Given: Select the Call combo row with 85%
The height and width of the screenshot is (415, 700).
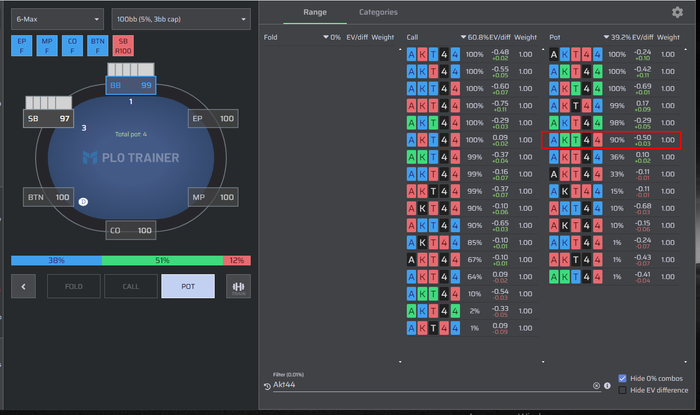Looking at the screenshot, I should pyautogui.click(x=471, y=243).
